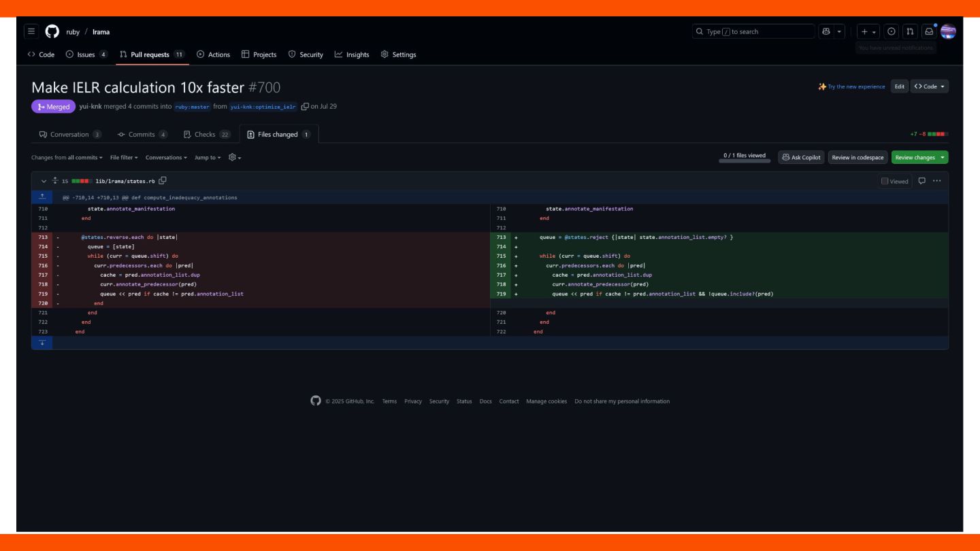Open the Pull requests repository tab
This screenshot has height=551, width=980.
pyautogui.click(x=152, y=54)
